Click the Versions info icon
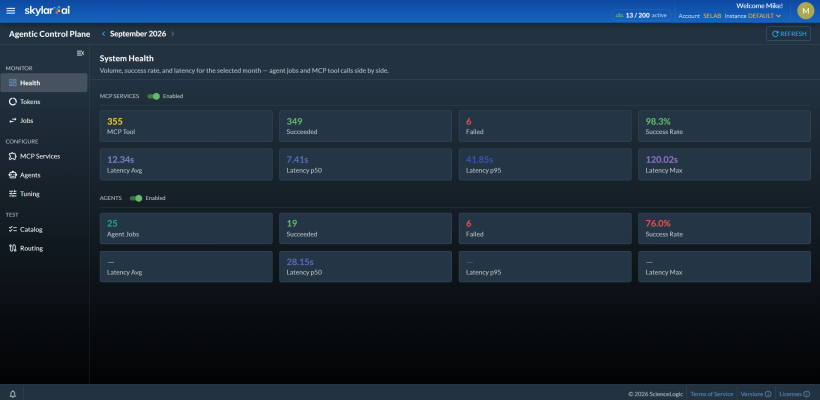 click(x=768, y=394)
